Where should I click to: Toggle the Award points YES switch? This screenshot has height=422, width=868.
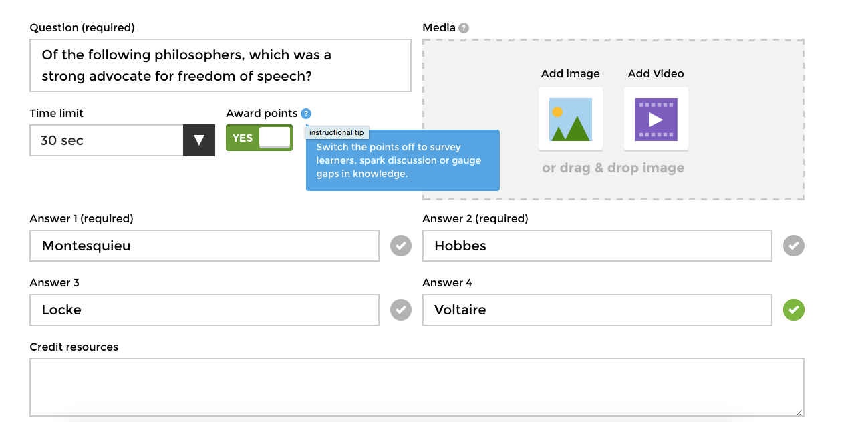coord(259,138)
